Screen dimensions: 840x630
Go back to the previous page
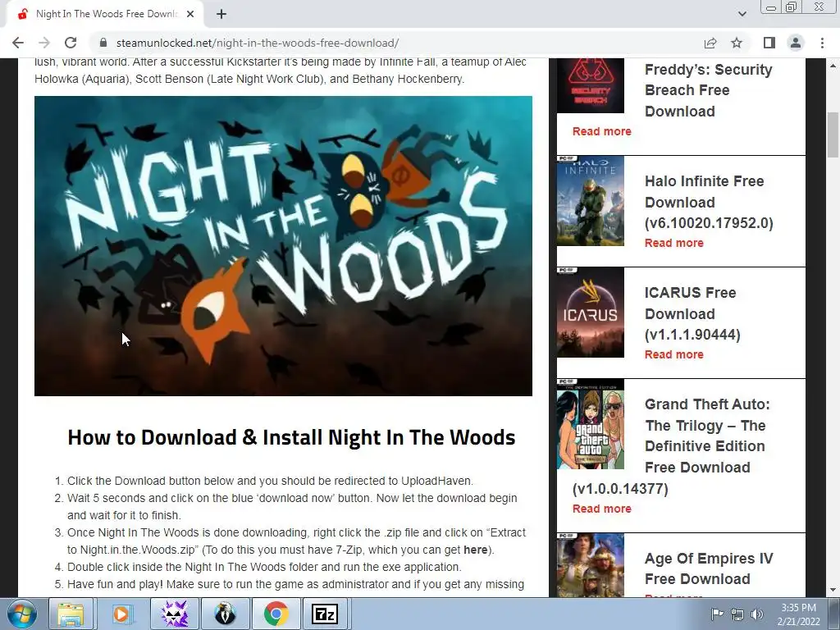point(18,43)
